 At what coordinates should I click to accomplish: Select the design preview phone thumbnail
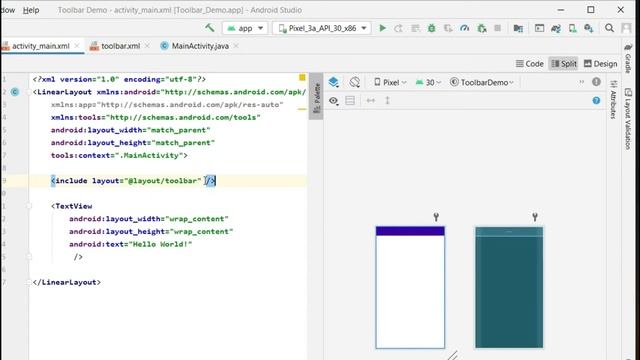click(x=410, y=288)
